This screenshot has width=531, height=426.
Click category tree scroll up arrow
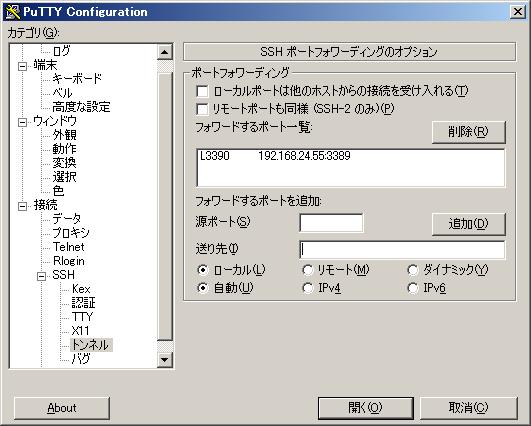pyautogui.click(x=165, y=52)
